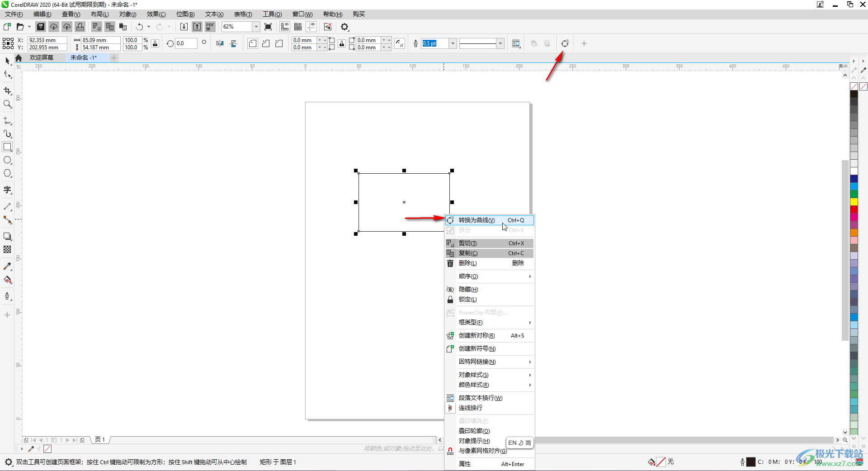
Task: Select the Text tool in the toolbox
Action: (x=7, y=190)
